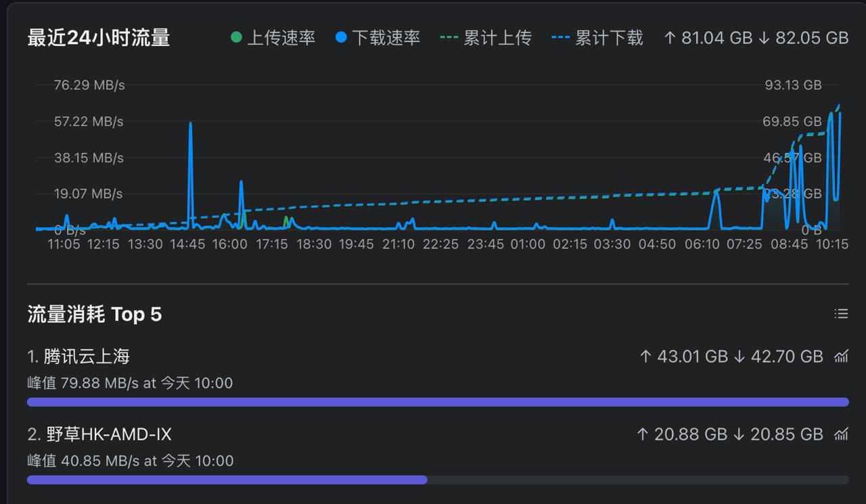Click the download spike near 14:45

(191, 176)
